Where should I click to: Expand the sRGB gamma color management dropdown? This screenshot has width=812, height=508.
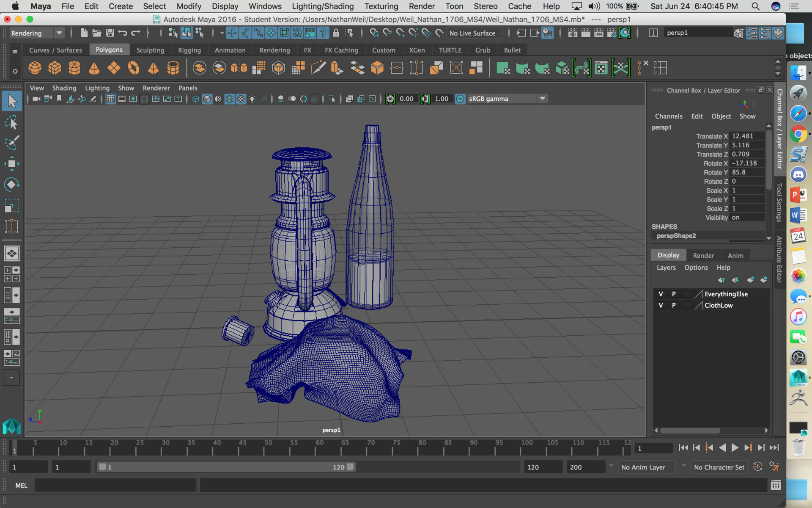coord(543,99)
